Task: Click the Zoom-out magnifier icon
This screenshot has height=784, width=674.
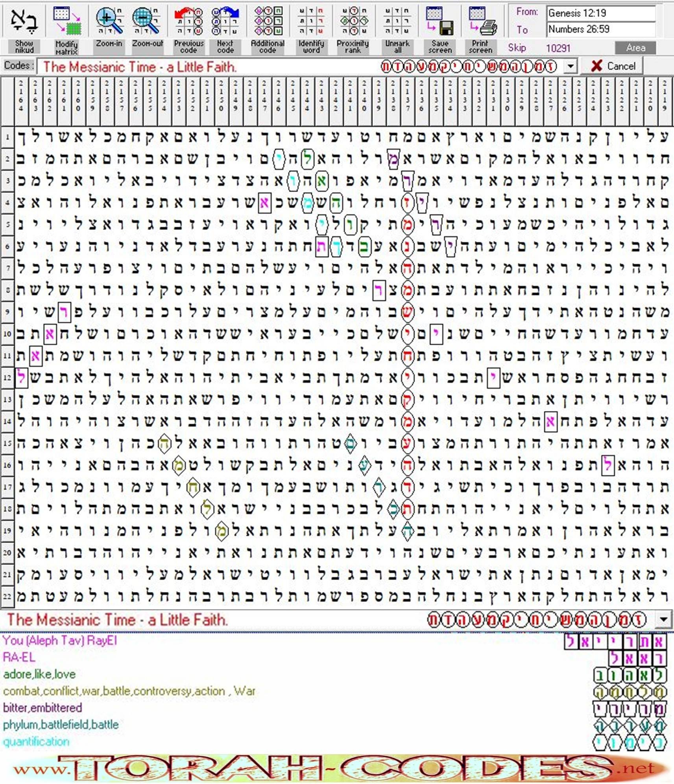Action: point(147,22)
